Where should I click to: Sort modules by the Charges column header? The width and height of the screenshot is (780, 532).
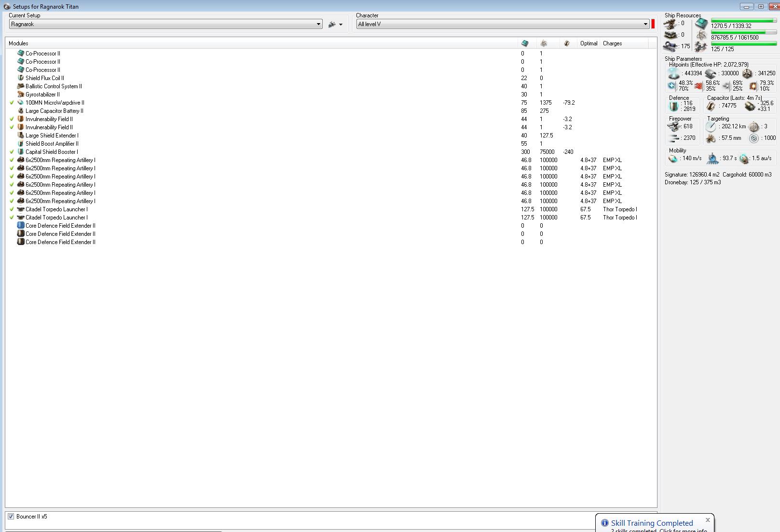pos(624,43)
